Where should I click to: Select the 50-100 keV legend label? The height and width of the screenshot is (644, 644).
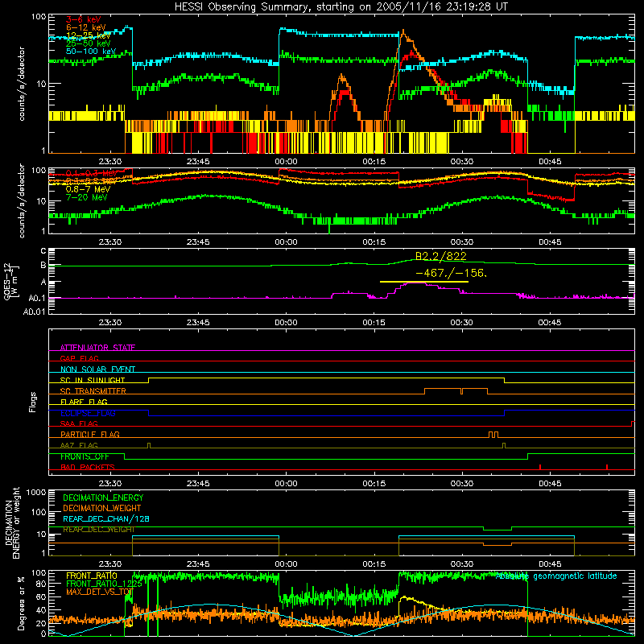[x=91, y=51]
